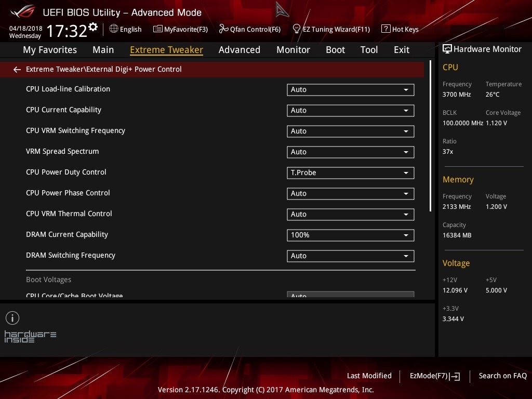Select the DRAM Current Capability label

(67, 234)
